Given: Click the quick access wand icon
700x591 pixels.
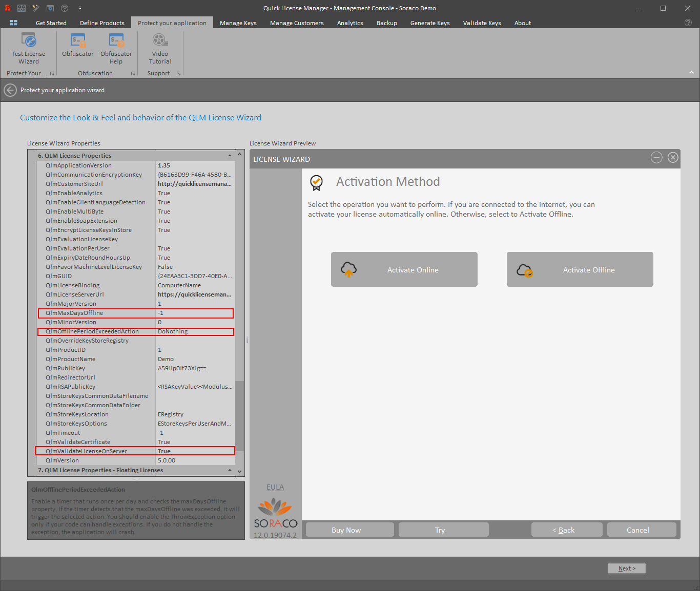Looking at the screenshot, I should [35, 8].
